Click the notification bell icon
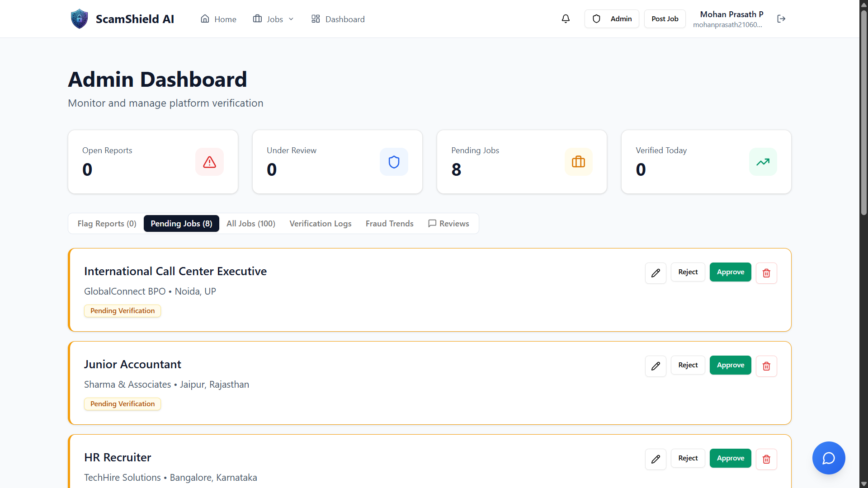Viewport: 868px width, 488px height. [x=566, y=19]
